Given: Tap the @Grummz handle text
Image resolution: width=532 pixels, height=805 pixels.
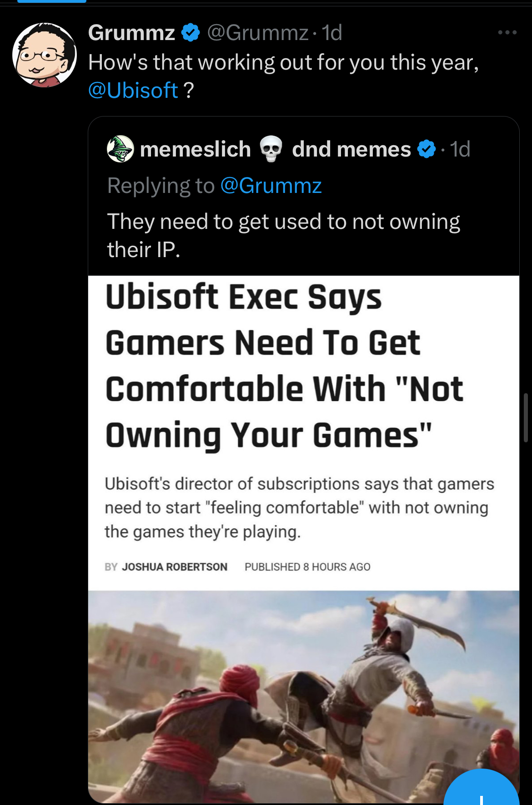Looking at the screenshot, I should (258, 33).
